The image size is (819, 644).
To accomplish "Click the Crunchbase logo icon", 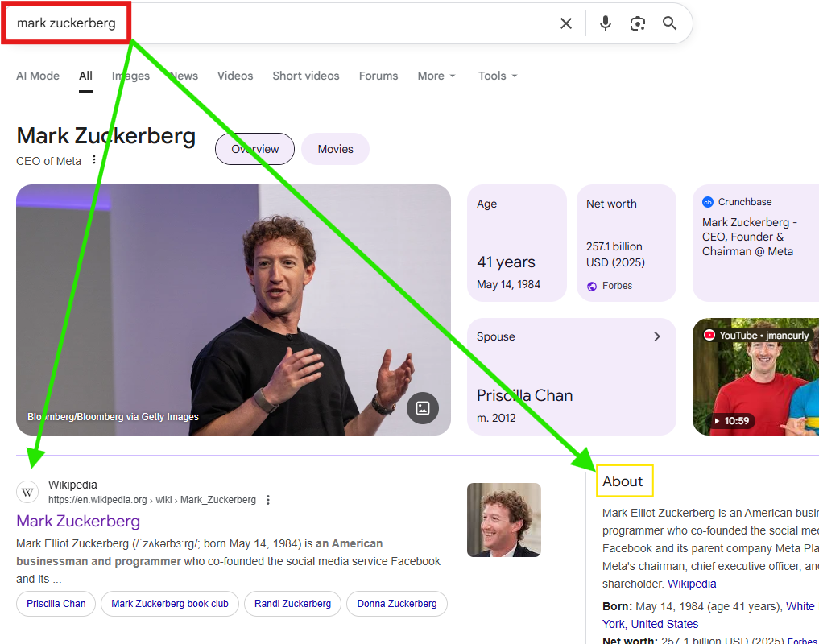I will pyautogui.click(x=709, y=202).
